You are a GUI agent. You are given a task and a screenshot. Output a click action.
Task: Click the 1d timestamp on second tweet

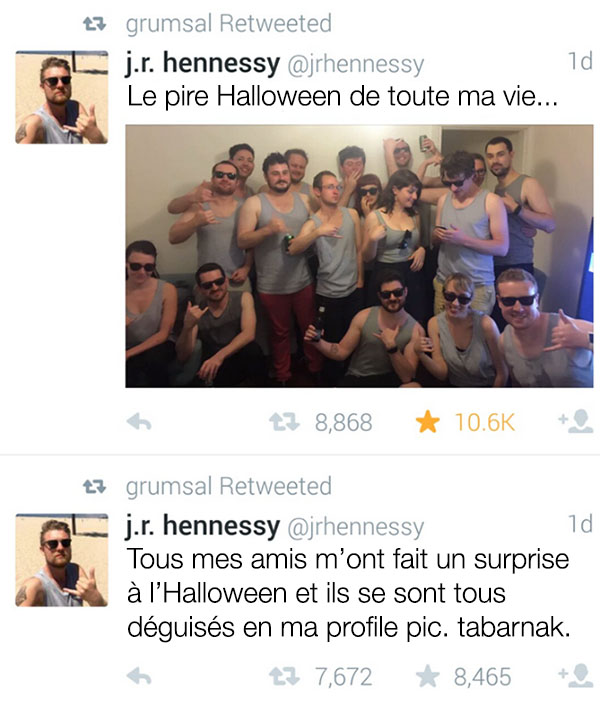580,524
